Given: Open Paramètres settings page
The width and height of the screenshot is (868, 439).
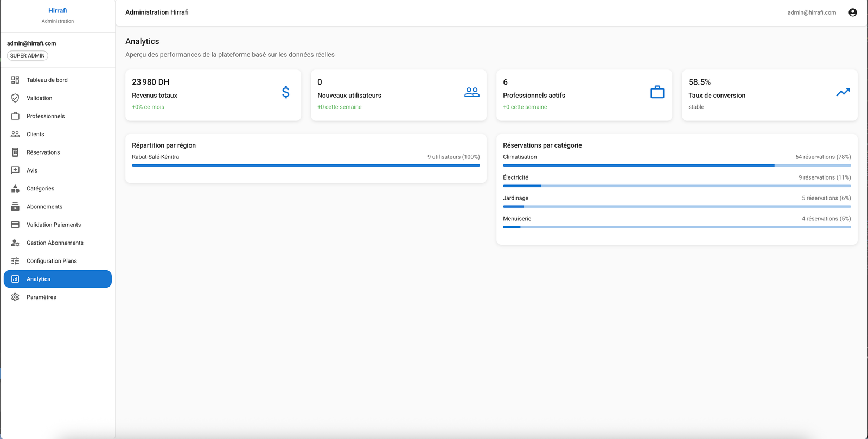Looking at the screenshot, I should tap(58, 297).
